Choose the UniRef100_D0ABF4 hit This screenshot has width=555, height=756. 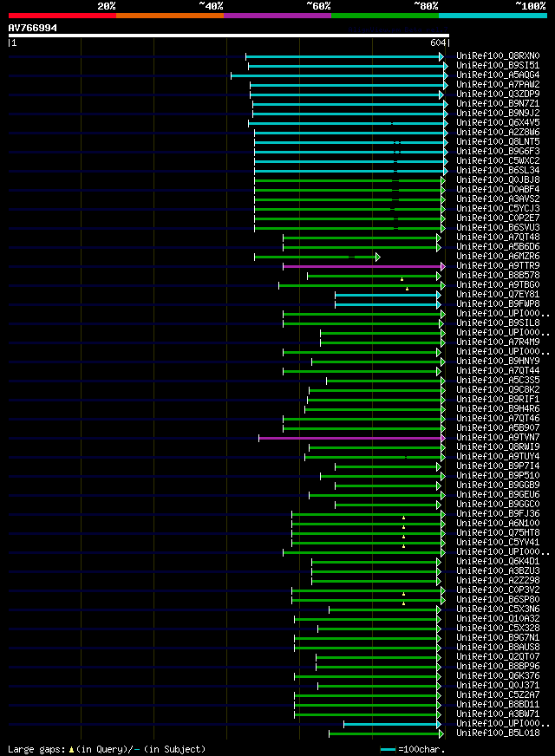click(x=498, y=190)
